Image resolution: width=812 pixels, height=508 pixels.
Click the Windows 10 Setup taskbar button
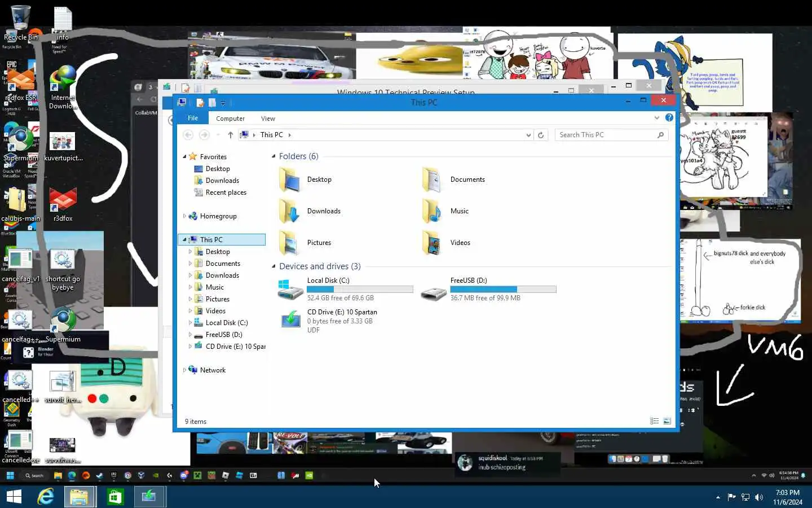click(149, 497)
